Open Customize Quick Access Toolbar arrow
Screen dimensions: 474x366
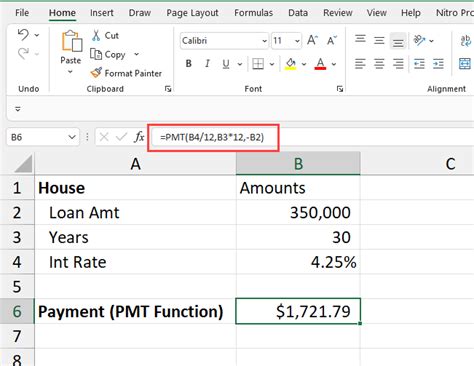coord(18,109)
